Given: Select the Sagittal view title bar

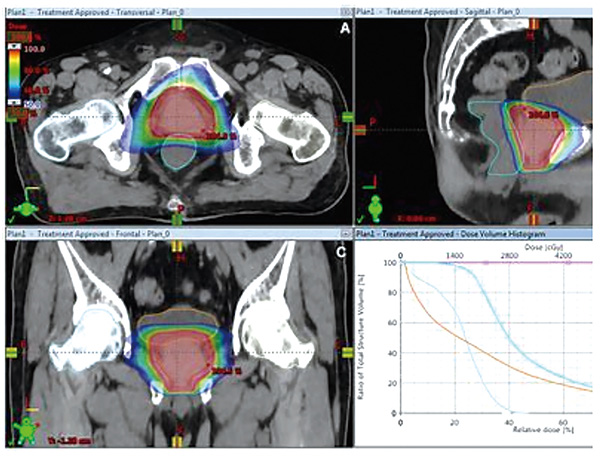Looking at the screenshot, I should 474,12.
